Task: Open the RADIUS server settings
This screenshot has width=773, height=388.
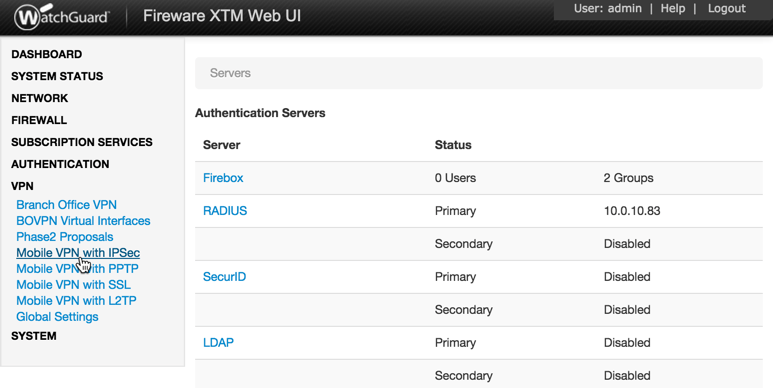Action: [225, 211]
